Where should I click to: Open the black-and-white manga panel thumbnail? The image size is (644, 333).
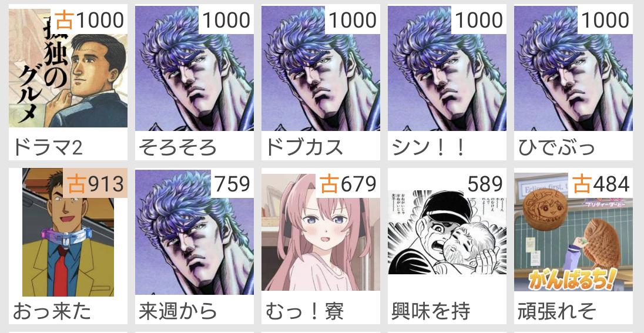tap(447, 233)
